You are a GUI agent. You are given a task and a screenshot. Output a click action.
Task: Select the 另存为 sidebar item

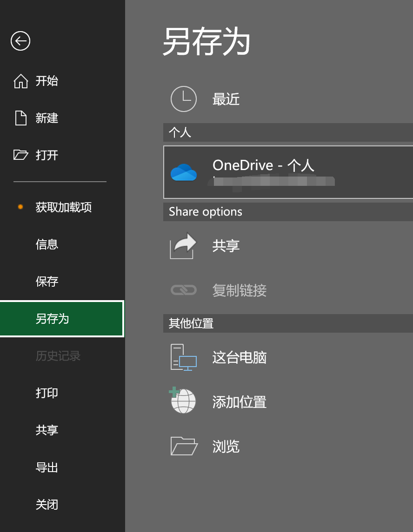tap(62, 319)
